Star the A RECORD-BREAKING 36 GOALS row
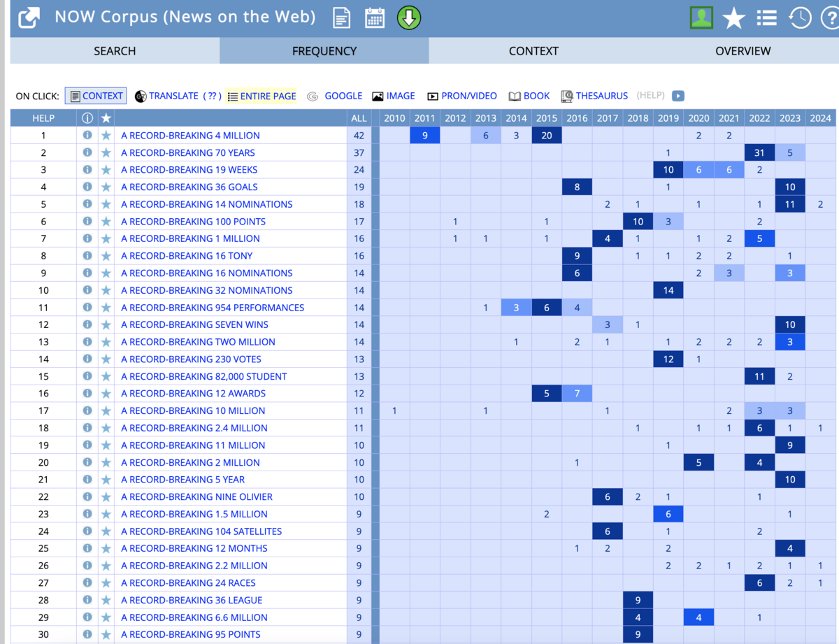Viewport: 839px width, 644px height. click(106, 187)
